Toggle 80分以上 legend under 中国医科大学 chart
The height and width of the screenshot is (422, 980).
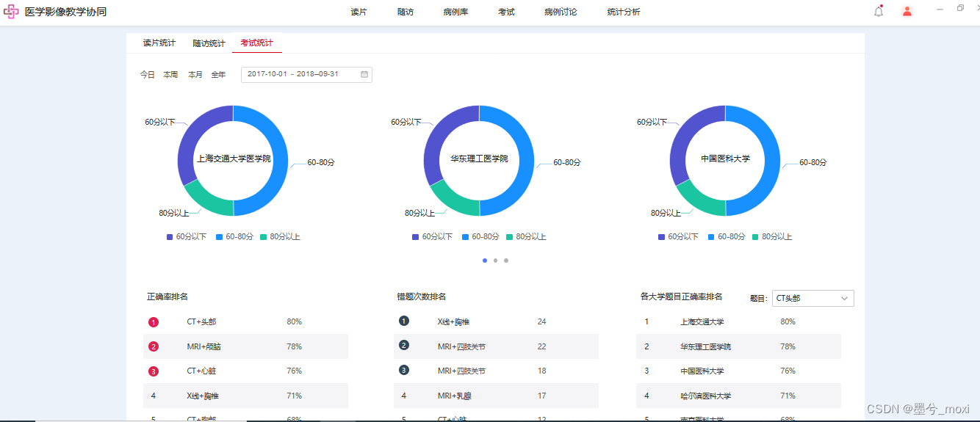(772, 237)
